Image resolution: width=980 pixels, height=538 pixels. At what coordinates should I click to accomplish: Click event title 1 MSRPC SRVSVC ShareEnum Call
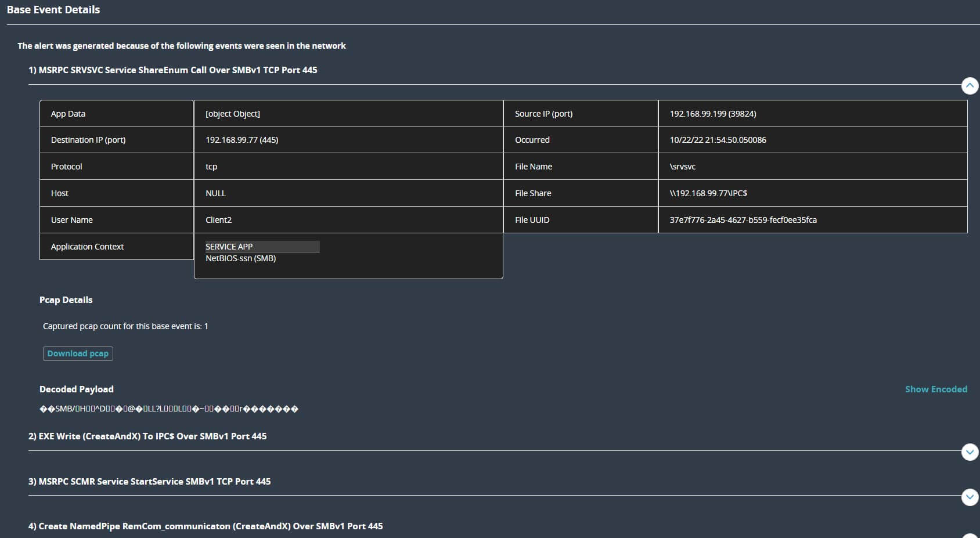(173, 70)
